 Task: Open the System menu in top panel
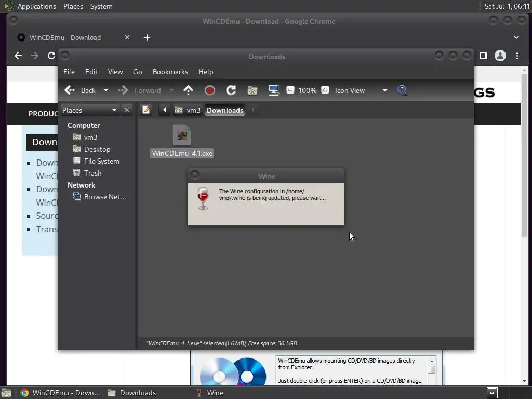[101, 6]
